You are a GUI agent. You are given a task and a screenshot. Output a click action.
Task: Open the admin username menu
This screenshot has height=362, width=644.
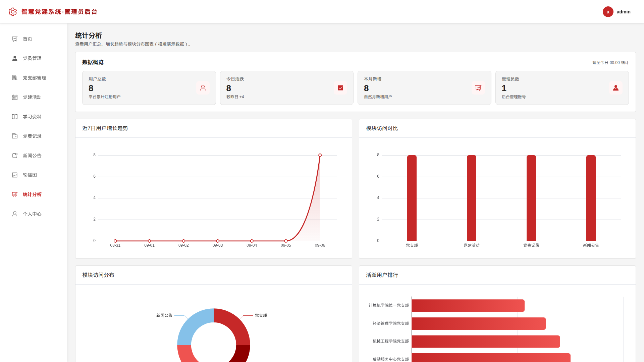pyautogui.click(x=624, y=12)
